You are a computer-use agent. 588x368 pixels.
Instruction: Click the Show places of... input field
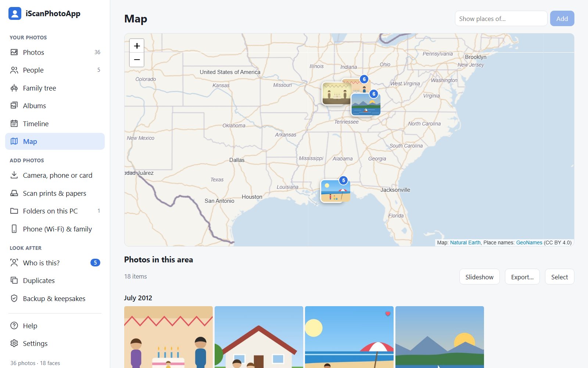click(501, 18)
